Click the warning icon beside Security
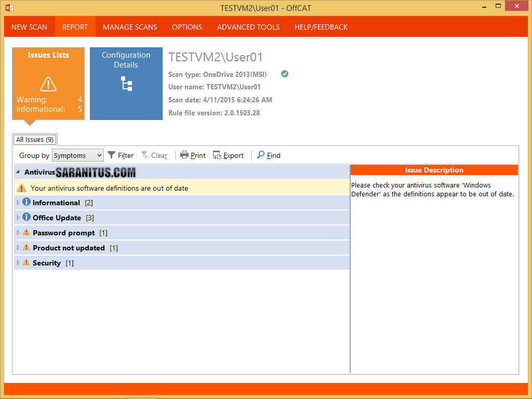 click(x=26, y=262)
